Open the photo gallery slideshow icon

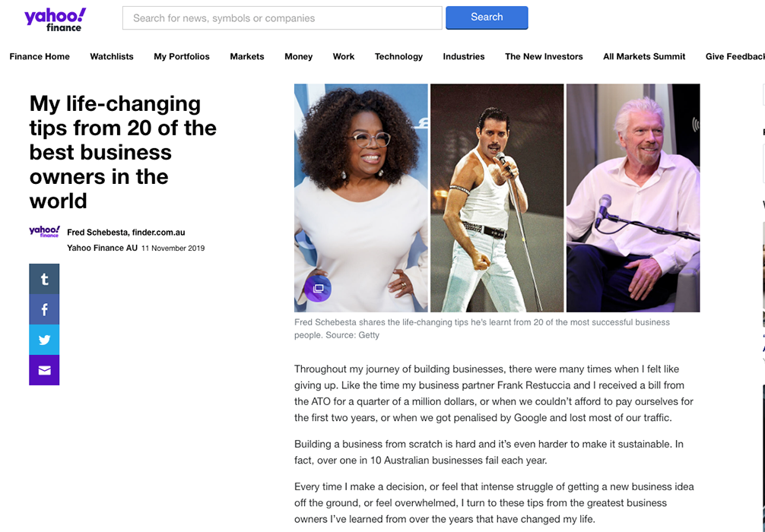point(318,288)
